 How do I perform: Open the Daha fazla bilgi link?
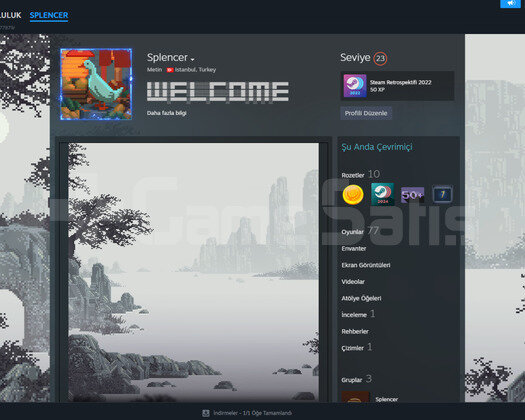click(x=167, y=113)
